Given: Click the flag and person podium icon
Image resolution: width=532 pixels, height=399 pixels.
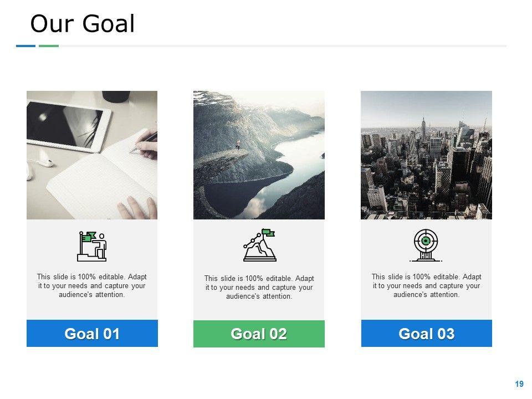Looking at the screenshot, I should pos(92,246).
